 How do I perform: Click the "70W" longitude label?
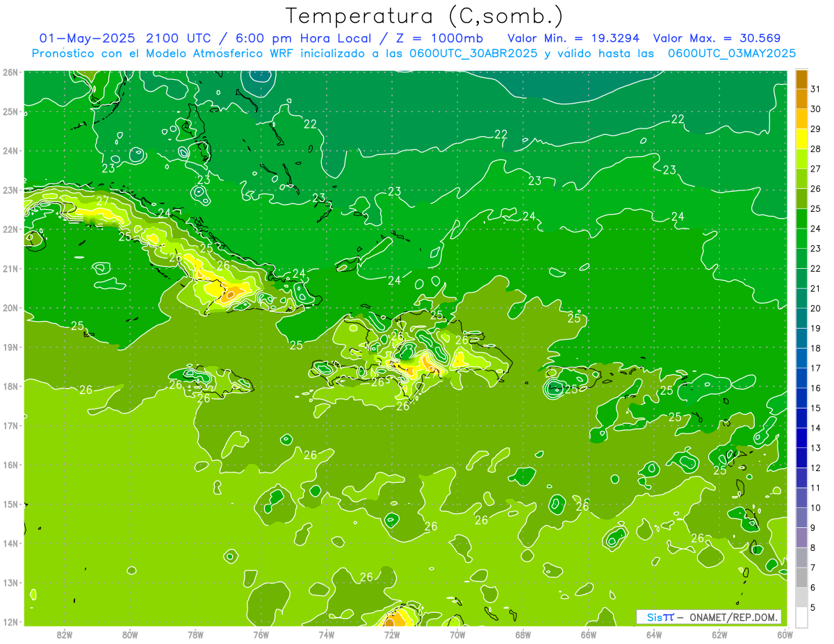pyautogui.click(x=457, y=634)
